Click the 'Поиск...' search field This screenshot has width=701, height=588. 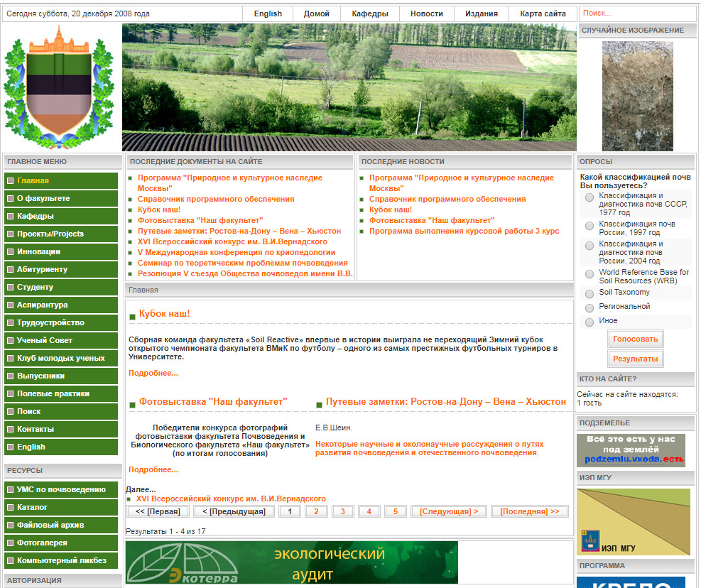(x=638, y=13)
